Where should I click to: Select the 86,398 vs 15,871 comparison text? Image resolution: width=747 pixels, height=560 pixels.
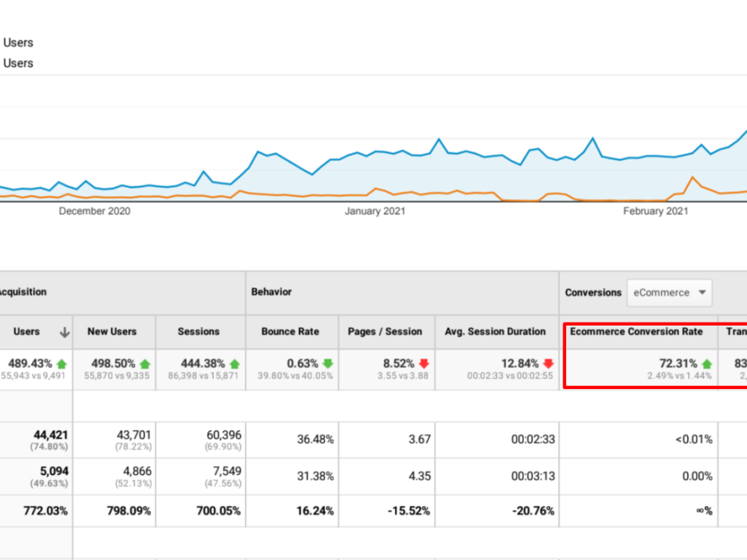(x=203, y=376)
